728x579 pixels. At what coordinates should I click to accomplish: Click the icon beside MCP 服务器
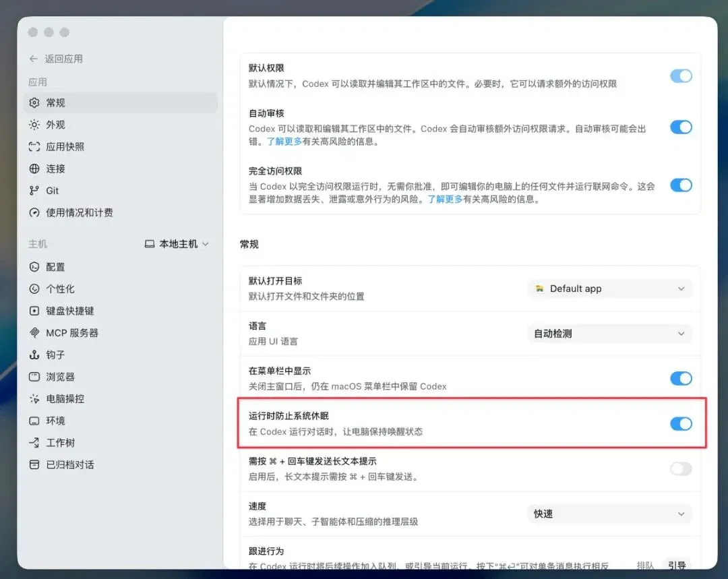(34, 332)
